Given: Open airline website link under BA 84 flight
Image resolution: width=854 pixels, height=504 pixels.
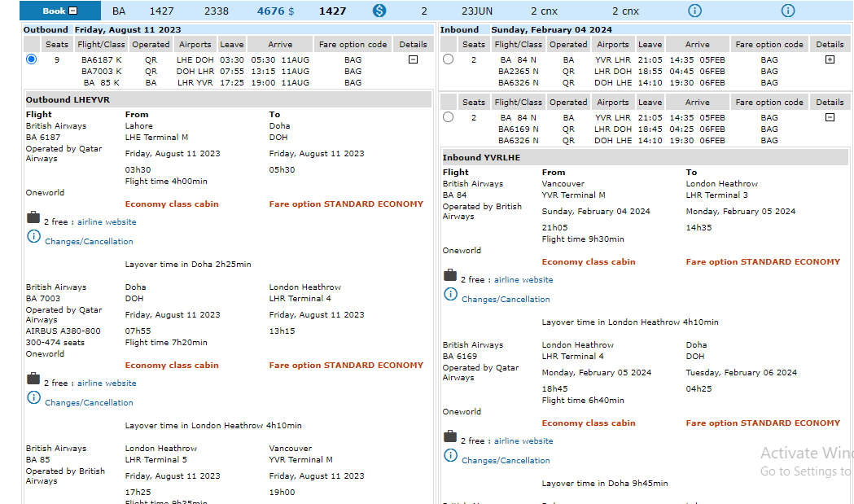Looking at the screenshot, I should coord(523,279).
